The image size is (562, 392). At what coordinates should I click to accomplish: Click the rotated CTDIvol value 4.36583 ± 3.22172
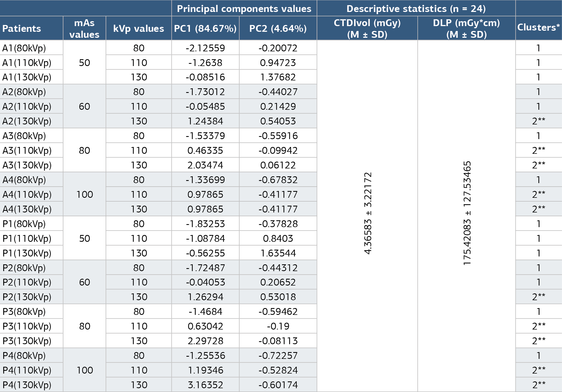[x=367, y=213]
